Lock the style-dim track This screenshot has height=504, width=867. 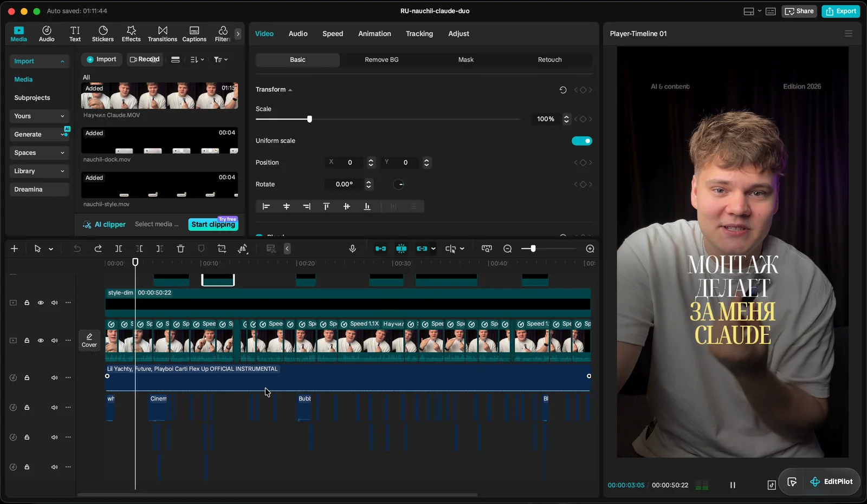[x=27, y=303]
